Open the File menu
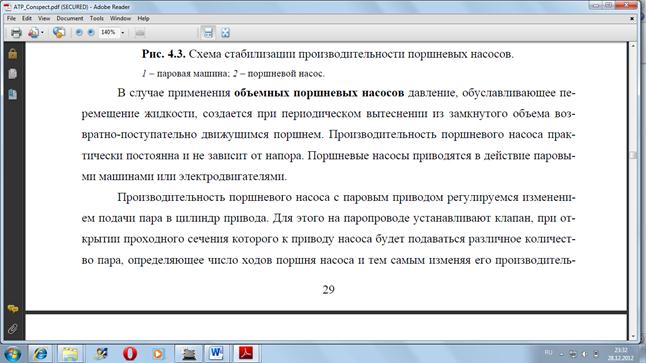The width and height of the screenshot is (646, 363). click(11, 19)
